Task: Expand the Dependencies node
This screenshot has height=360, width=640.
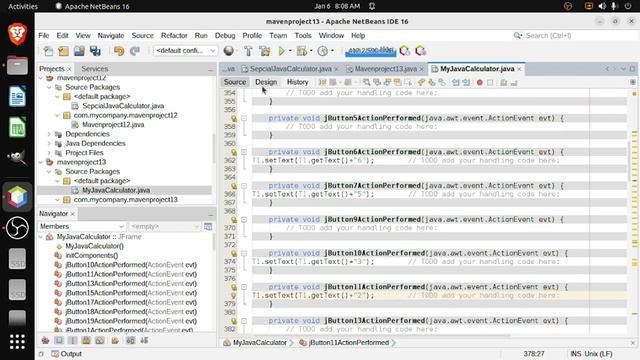Action: [x=49, y=134]
